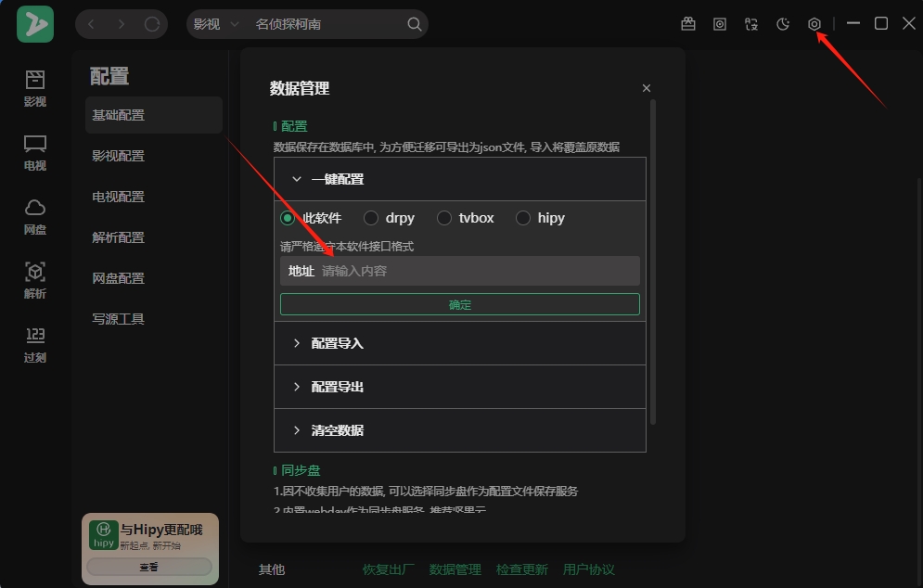Click 其他 label at bottom
Viewport: 923px width, 588px height.
(x=272, y=569)
